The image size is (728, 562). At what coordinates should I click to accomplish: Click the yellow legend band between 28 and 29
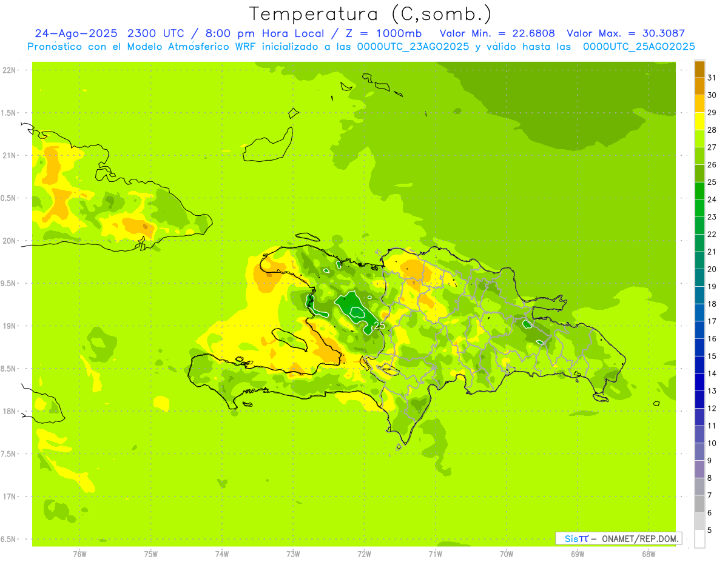(699, 121)
